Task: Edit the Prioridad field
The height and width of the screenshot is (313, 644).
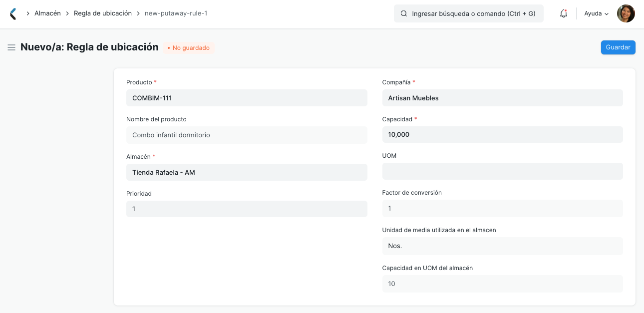Action: tap(247, 209)
